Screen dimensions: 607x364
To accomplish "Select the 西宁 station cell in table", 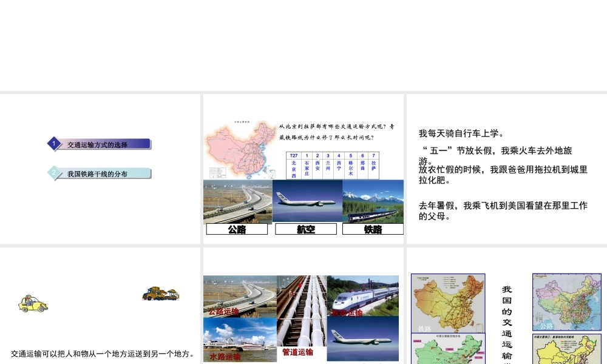I will [x=339, y=169].
